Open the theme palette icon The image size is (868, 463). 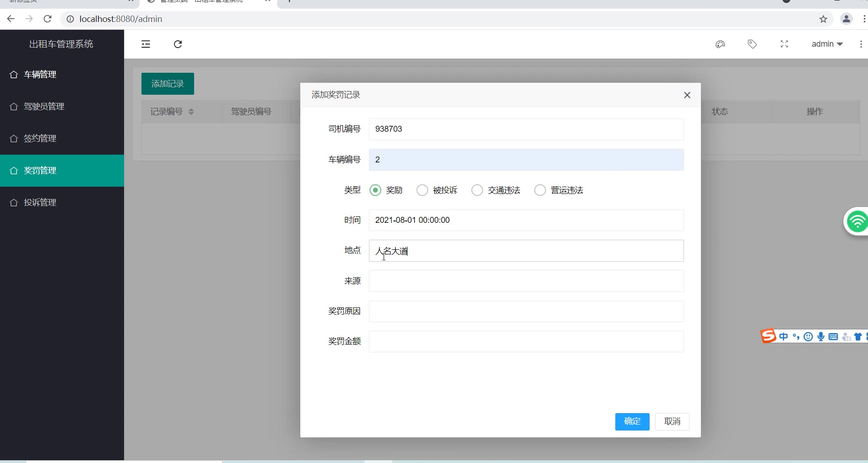pyautogui.click(x=720, y=44)
